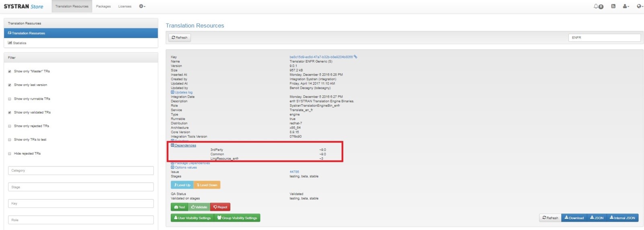The height and width of the screenshot is (230, 644).
Task: Select the service value Translate_en_fr
Action: [x=301, y=110]
